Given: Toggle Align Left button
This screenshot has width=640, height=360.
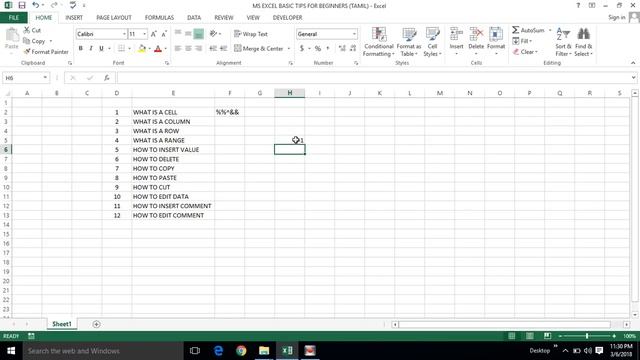Looking at the screenshot, I should (178, 49).
